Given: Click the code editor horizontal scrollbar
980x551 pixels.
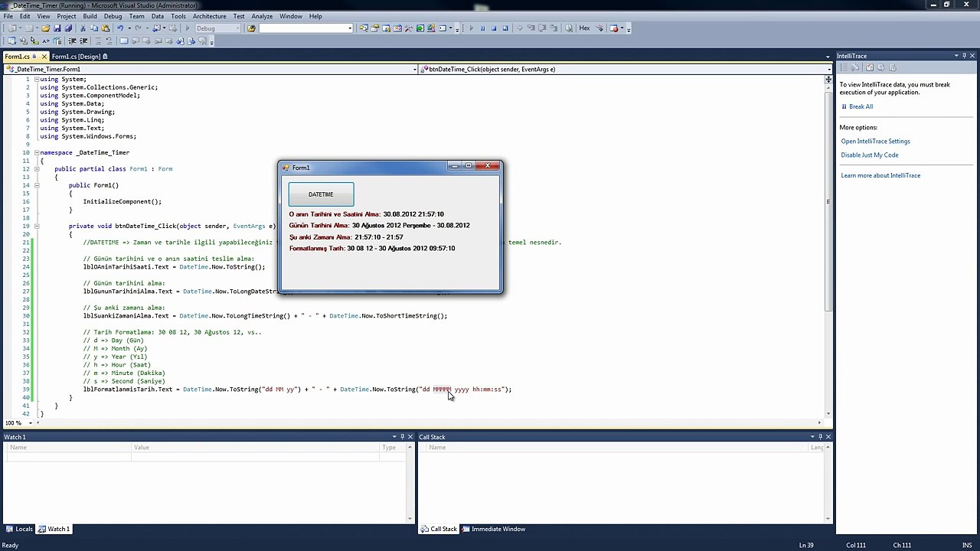Looking at the screenshot, I should (x=429, y=422).
